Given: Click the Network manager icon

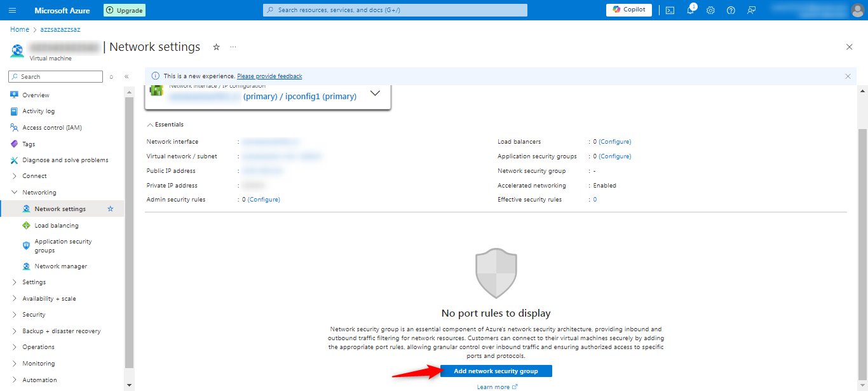Looking at the screenshot, I should coord(26,266).
